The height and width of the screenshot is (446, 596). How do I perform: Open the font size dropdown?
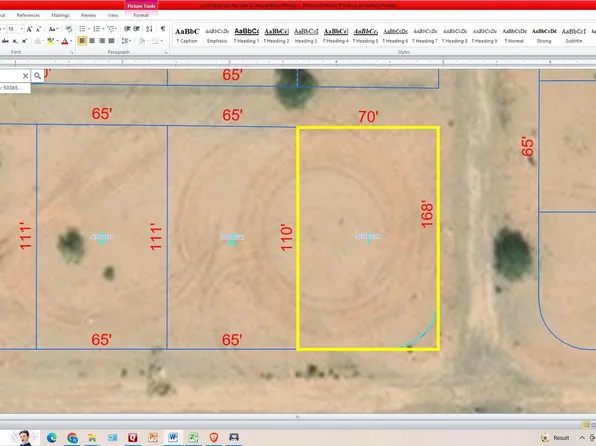point(21,29)
